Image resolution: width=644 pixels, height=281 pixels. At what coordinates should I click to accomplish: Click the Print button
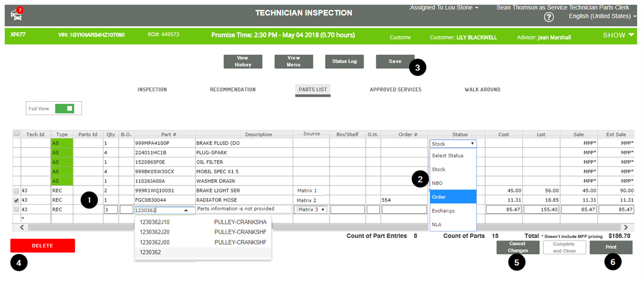611,247
